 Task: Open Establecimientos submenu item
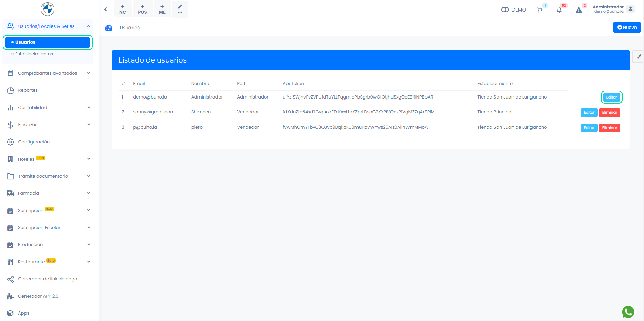click(x=34, y=54)
